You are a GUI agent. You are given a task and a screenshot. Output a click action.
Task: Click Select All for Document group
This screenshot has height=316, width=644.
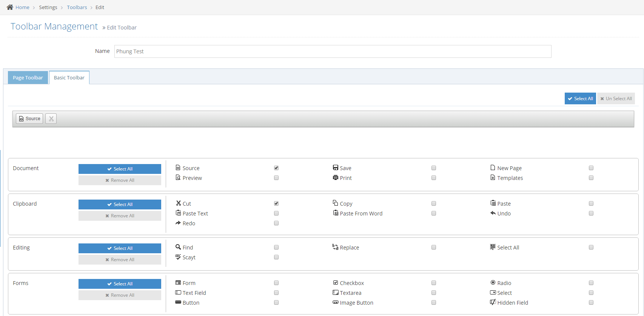click(x=120, y=169)
